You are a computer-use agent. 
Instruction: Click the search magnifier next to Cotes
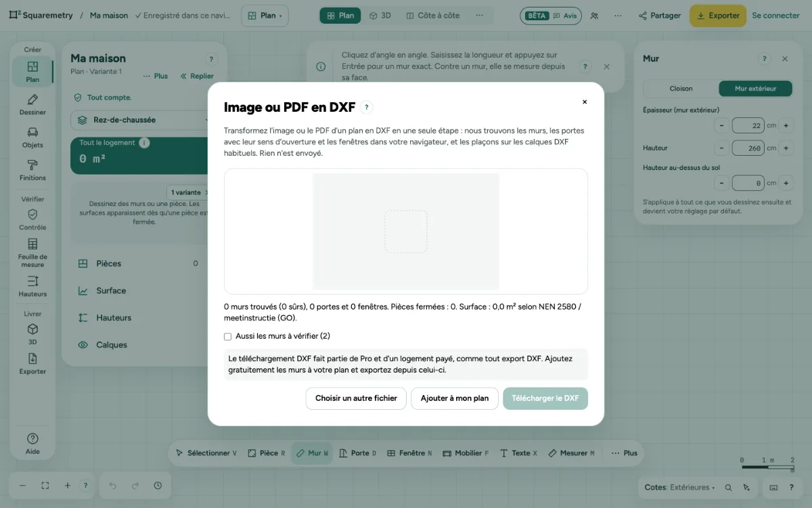(x=728, y=487)
